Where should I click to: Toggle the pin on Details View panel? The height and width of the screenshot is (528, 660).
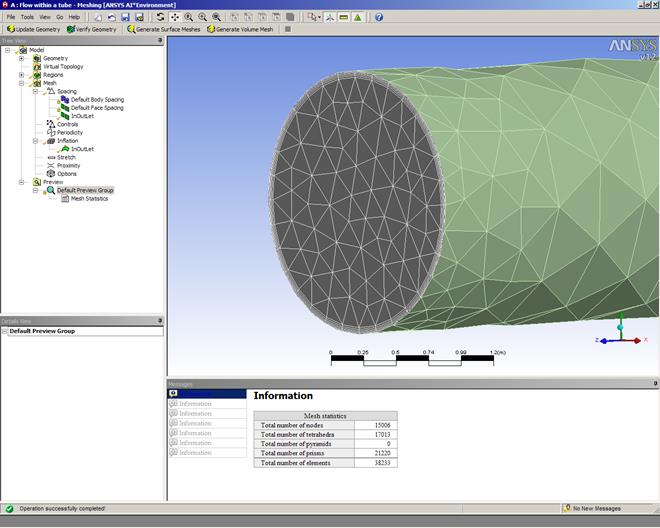pos(160,320)
